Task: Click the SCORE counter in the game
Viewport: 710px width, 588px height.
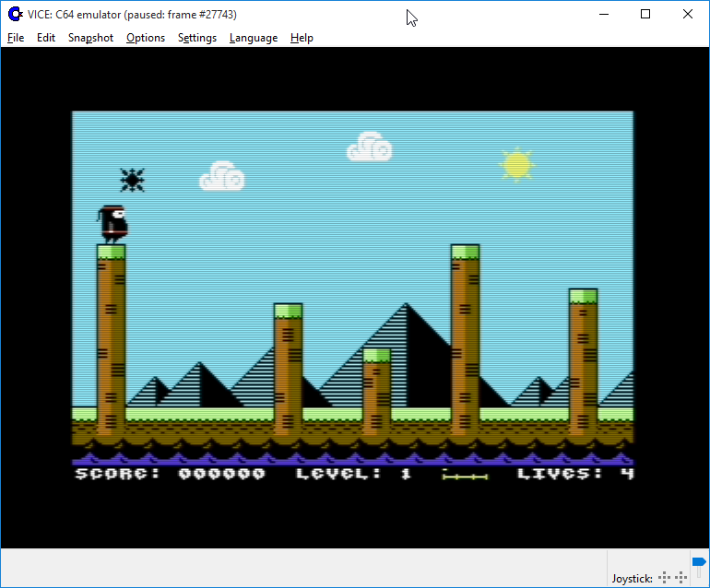Action: tap(170, 474)
